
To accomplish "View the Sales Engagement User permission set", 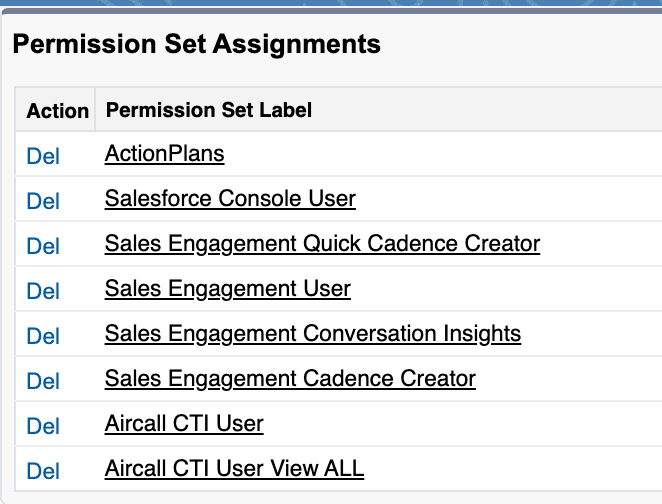I will [x=227, y=289].
